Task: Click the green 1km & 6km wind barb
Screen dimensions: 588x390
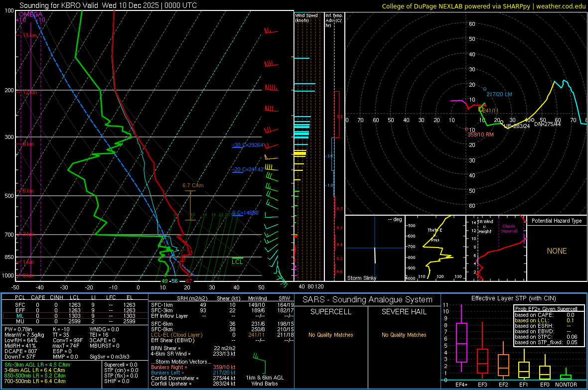Action: [x=260, y=362]
